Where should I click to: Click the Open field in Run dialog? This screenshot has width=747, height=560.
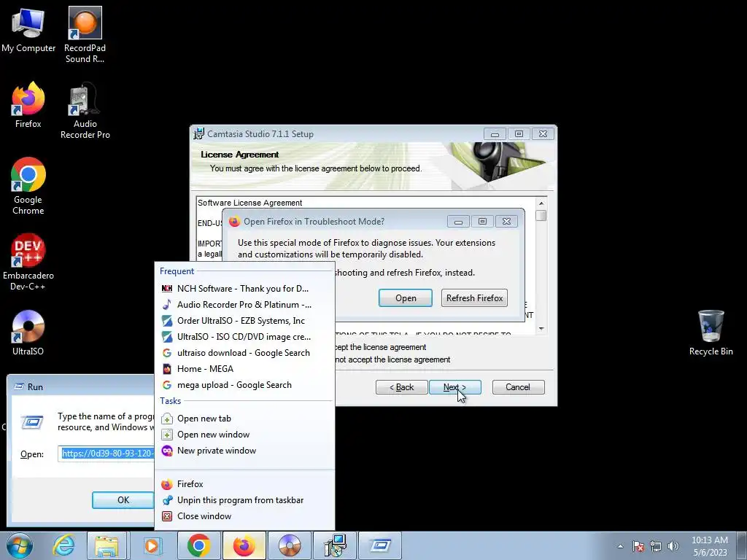(x=107, y=454)
